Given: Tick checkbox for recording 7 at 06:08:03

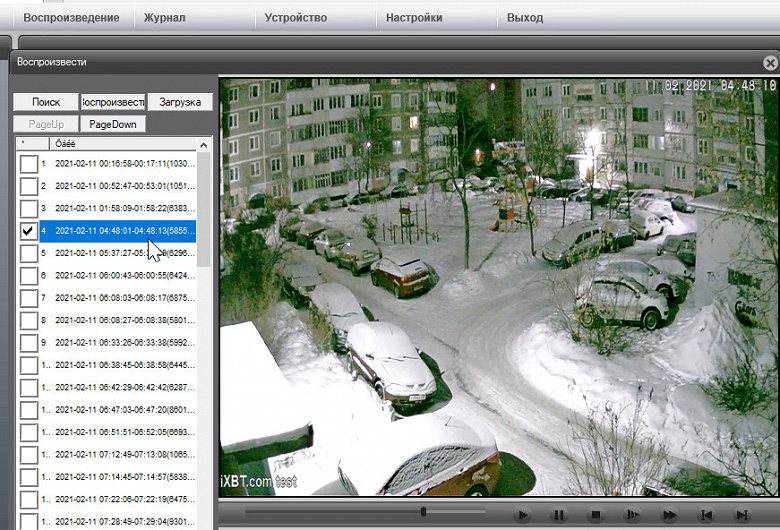Looking at the screenshot, I should click(29, 298).
